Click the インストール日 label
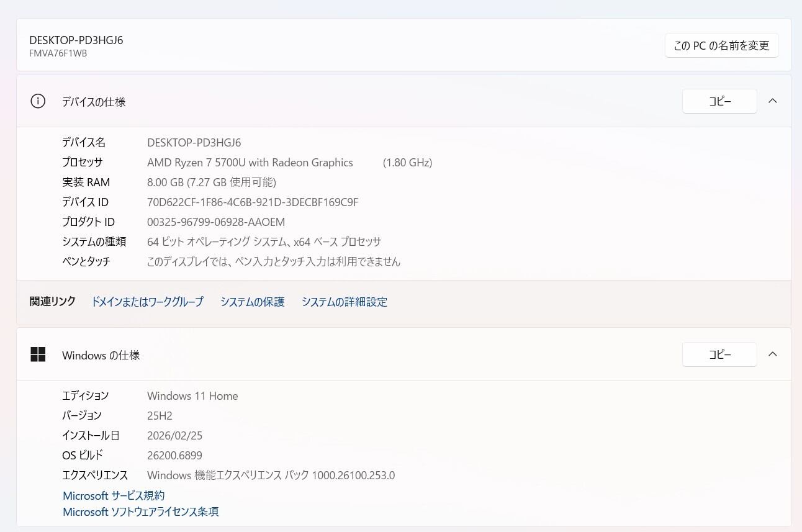 pos(91,436)
